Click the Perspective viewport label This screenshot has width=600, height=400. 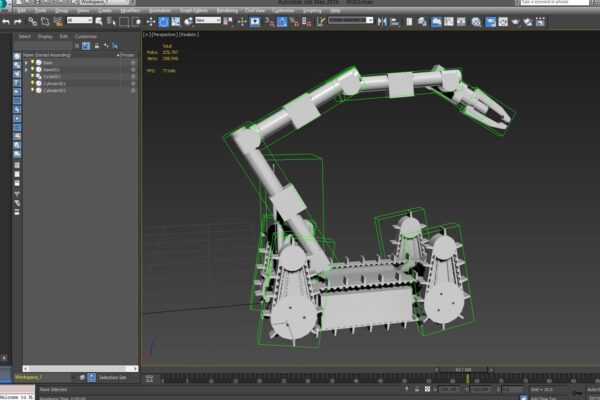(165, 34)
